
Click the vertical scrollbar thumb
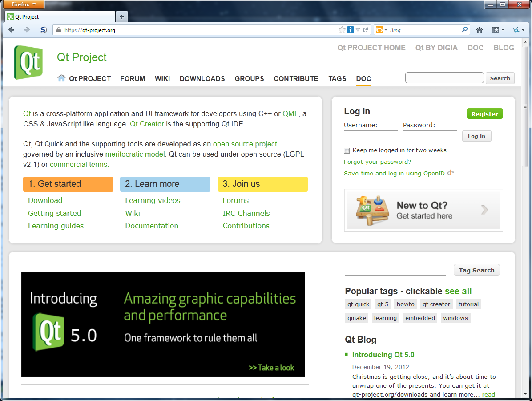[x=525, y=107]
